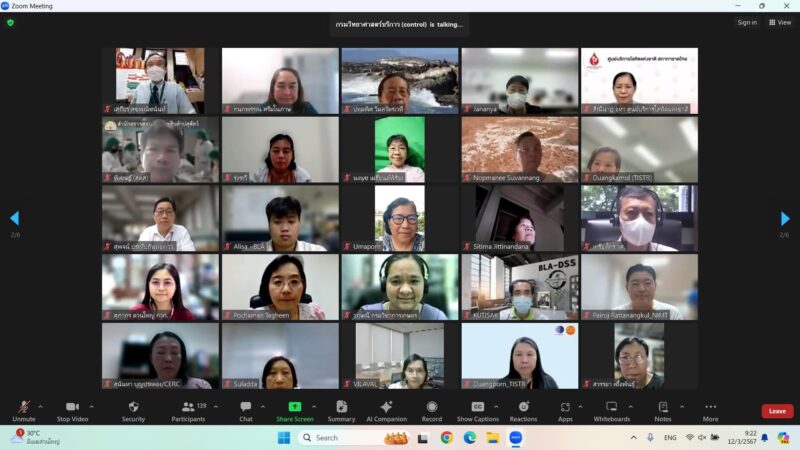Select Pairoj Rattanangkul_NIMT video tile
Viewport: 800px width, 450px height.
click(640, 287)
